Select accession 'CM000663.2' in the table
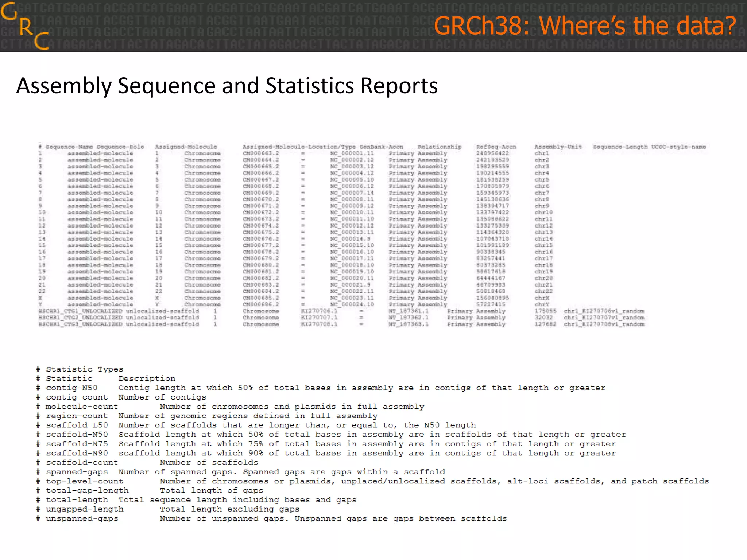The image size is (747, 560). click(x=261, y=153)
